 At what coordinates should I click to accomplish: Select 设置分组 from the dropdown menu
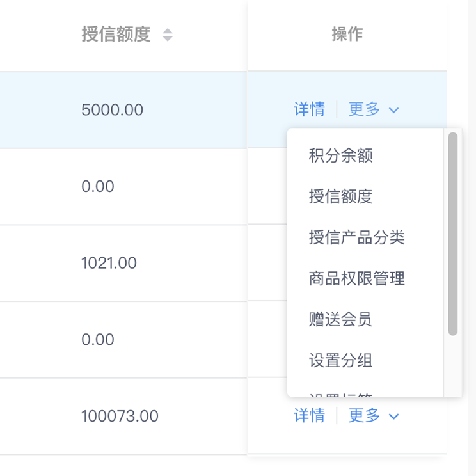pyautogui.click(x=340, y=360)
